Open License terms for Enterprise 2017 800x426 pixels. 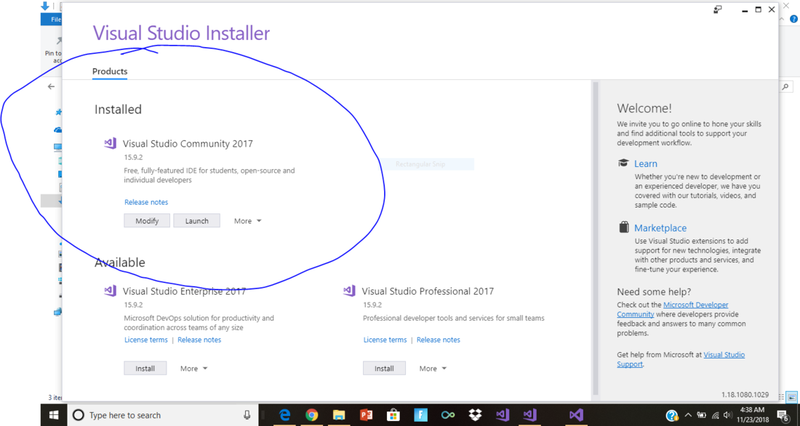[x=146, y=340]
